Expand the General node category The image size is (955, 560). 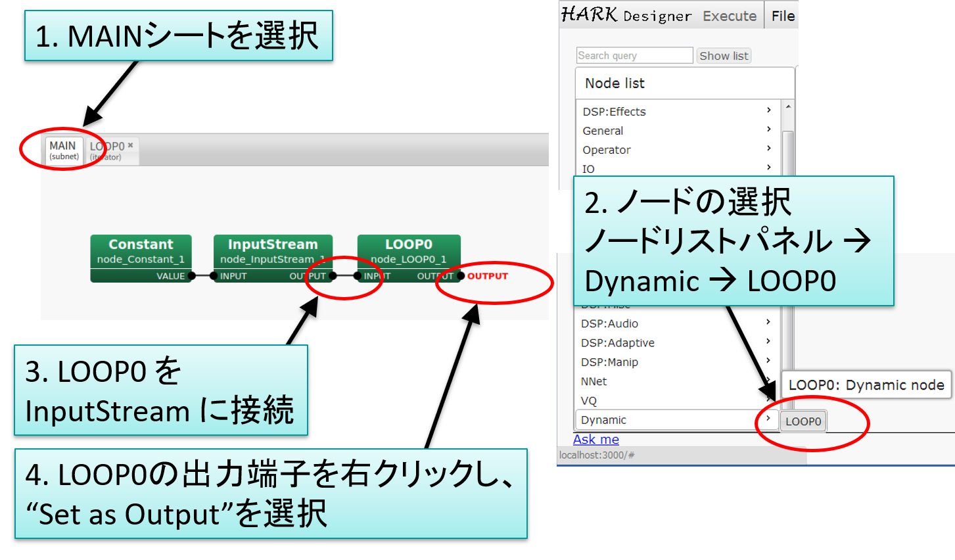click(x=677, y=130)
